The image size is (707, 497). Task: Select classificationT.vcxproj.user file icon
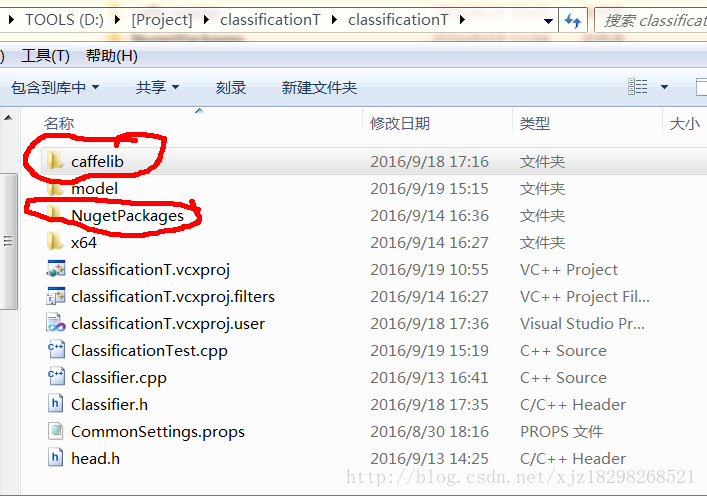click(x=56, y=323)
